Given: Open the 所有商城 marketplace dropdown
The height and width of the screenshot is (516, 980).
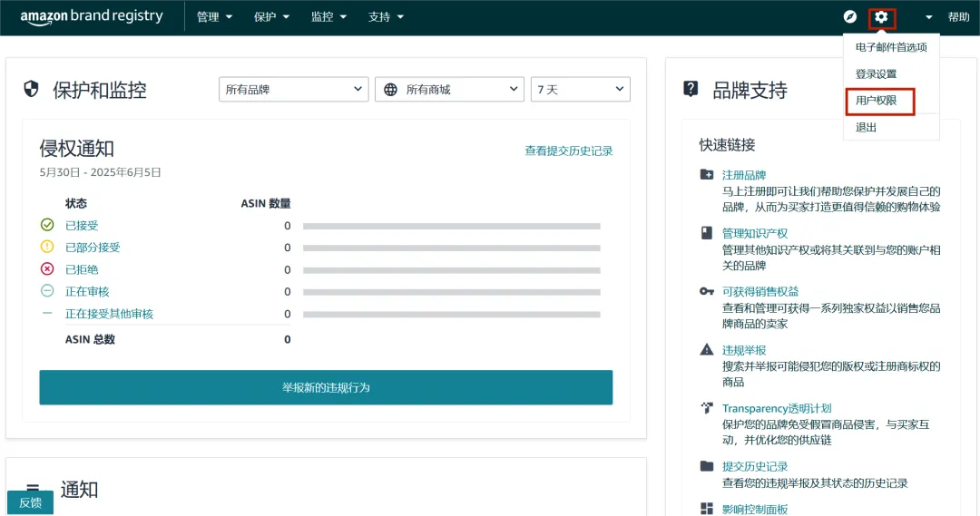Looking at the screenshot, I should [449, 89].
